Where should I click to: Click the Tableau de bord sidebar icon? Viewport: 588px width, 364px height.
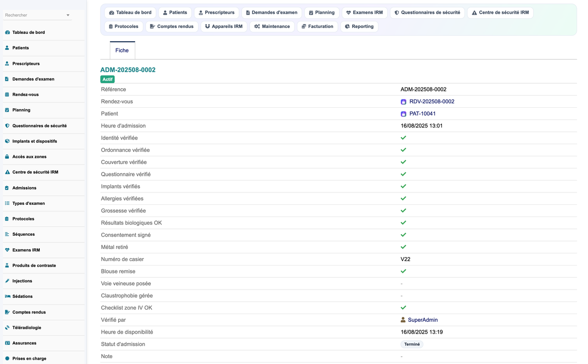[7, 32]
